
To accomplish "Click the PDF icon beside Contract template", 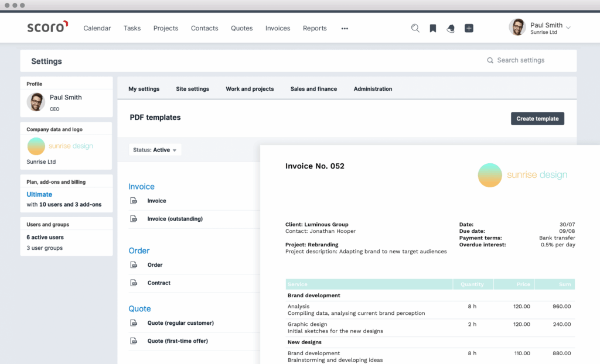I will click(134, 283).
